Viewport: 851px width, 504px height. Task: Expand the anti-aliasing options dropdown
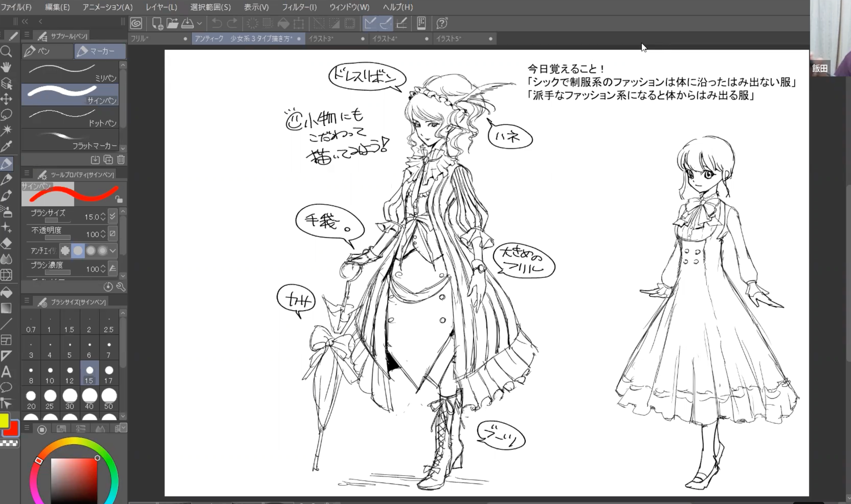(x=113, y=251)
